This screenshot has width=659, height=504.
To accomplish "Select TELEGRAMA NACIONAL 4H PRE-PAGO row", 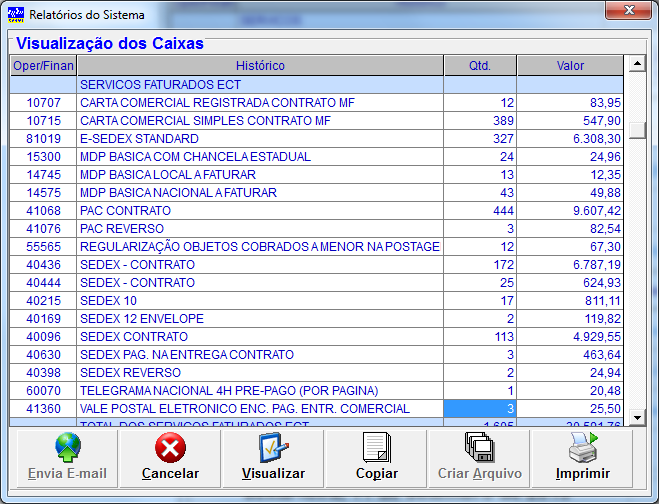I will coord(316,391).
